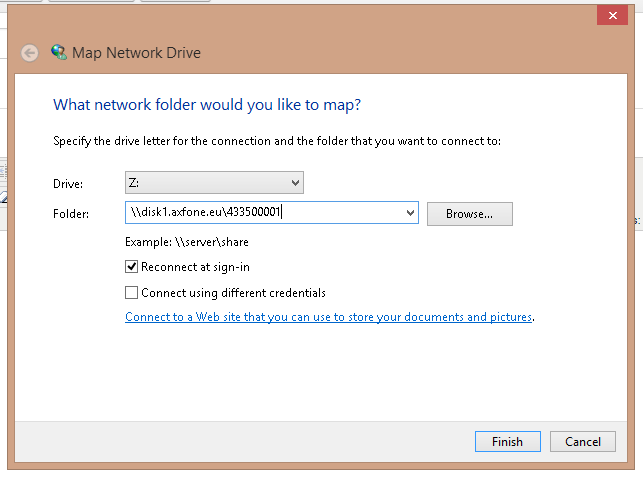Click the 'Drive:' field label
The width and height of the screenshot is (643, 478).
68,184
